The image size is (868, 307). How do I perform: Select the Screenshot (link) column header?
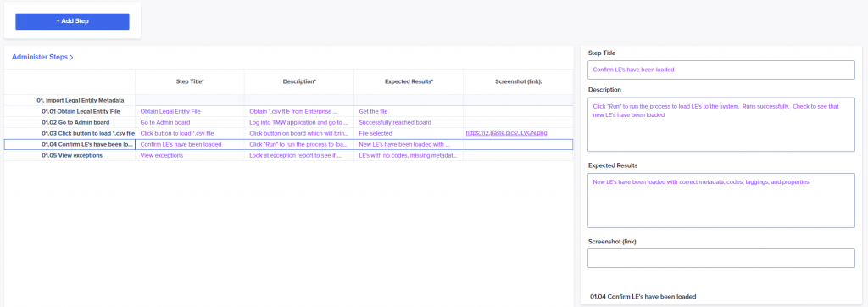click(x=518, y=81)
